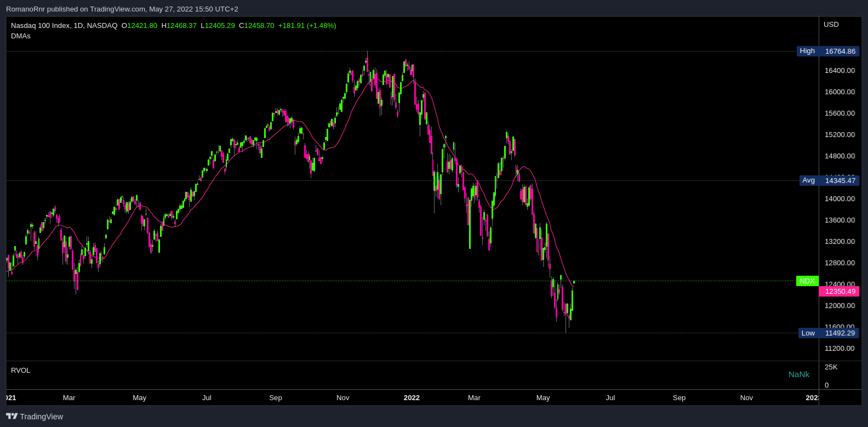Click the pink 12350.49 price tag
The height and width of the screenshot is (427, 868).
840,291
